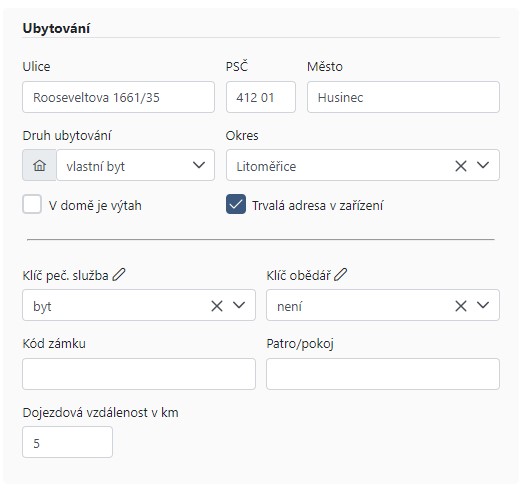
Task: Select the Patro/pokoj input field
Action: click(383, 374)
